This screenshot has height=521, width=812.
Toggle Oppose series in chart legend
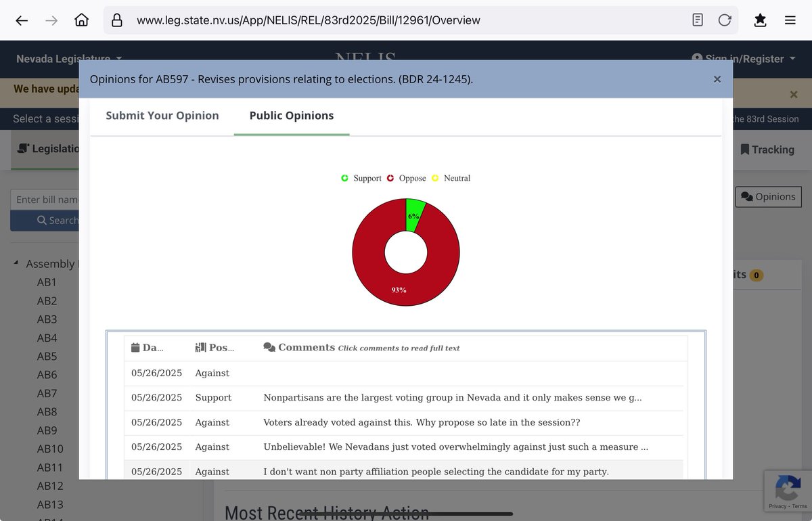pyautogui.click(x=407, y=178)
